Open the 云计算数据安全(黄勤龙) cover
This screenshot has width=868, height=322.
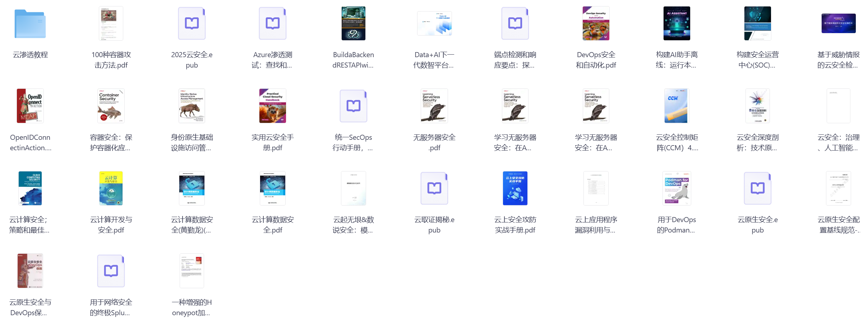coord(192,188)
